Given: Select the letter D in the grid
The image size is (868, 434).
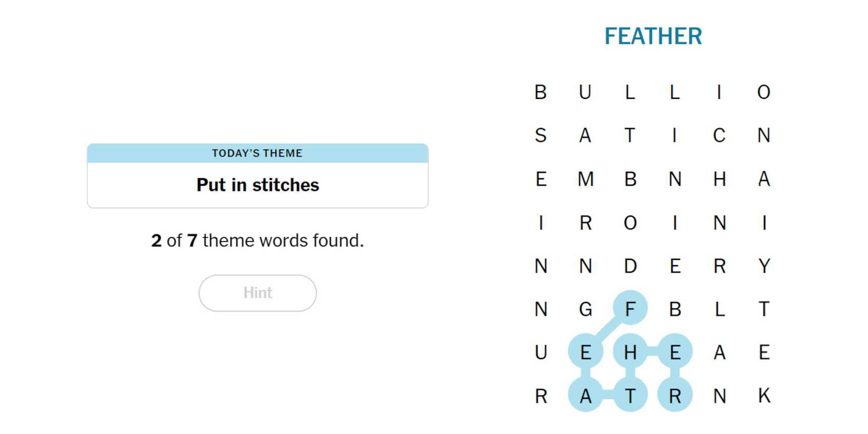Looking at the screenshot, I should click(630, 266).
